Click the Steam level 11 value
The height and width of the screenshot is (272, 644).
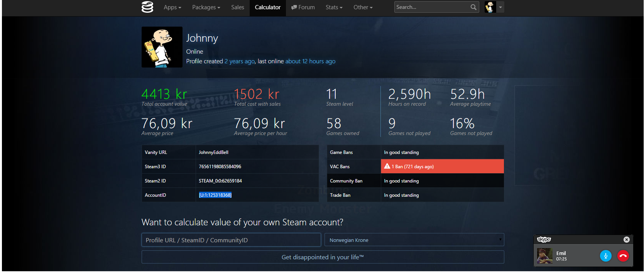click(332, 94)
